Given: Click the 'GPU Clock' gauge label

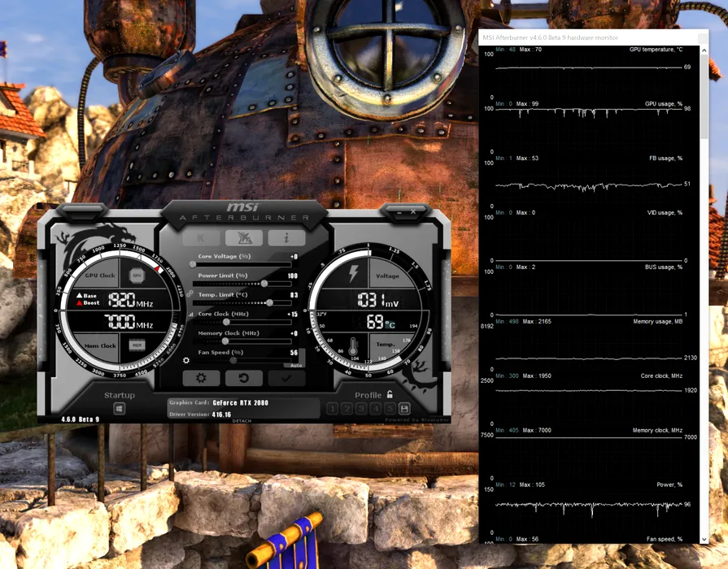Looking at the screenshot, I should [x=100, y=276].
